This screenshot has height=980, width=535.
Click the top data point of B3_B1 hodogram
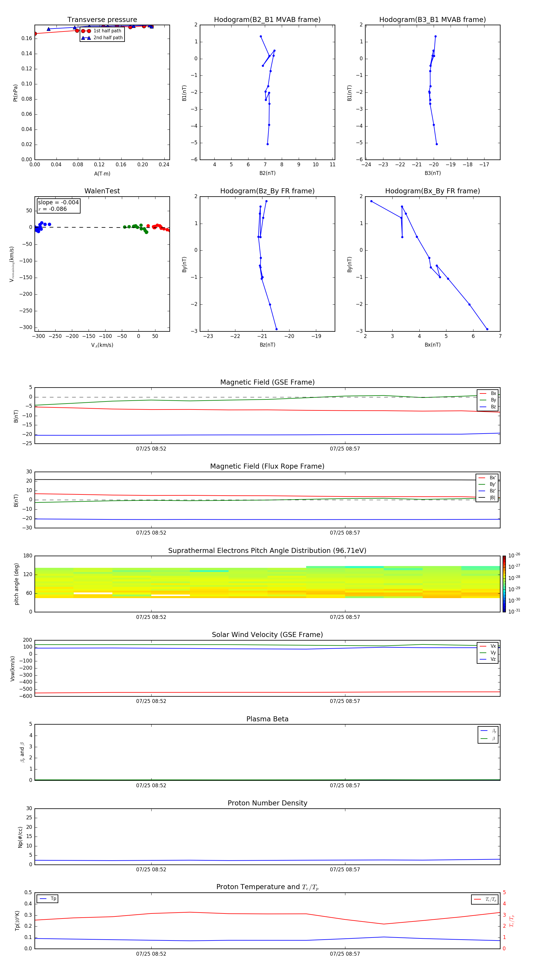click(x=435, y=37)
